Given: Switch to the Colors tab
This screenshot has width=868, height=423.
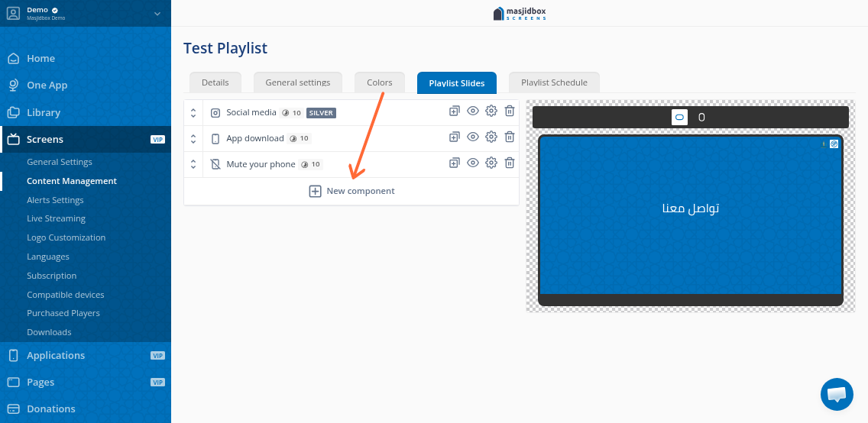Looking at the screenshot, I should 380,82.
